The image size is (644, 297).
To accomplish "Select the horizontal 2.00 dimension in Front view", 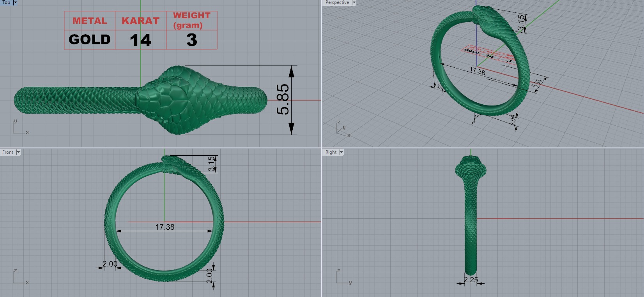I will 110,264.
